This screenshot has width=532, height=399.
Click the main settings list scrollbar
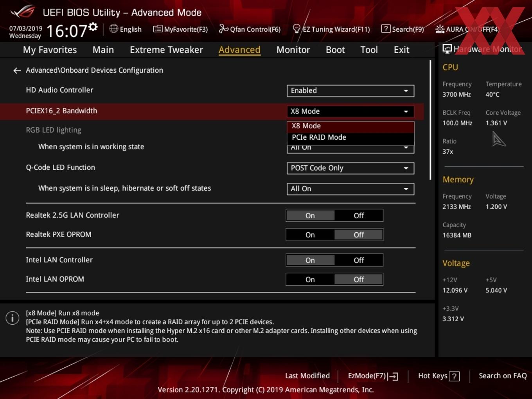pyautogui.click(x=430, y=120)
